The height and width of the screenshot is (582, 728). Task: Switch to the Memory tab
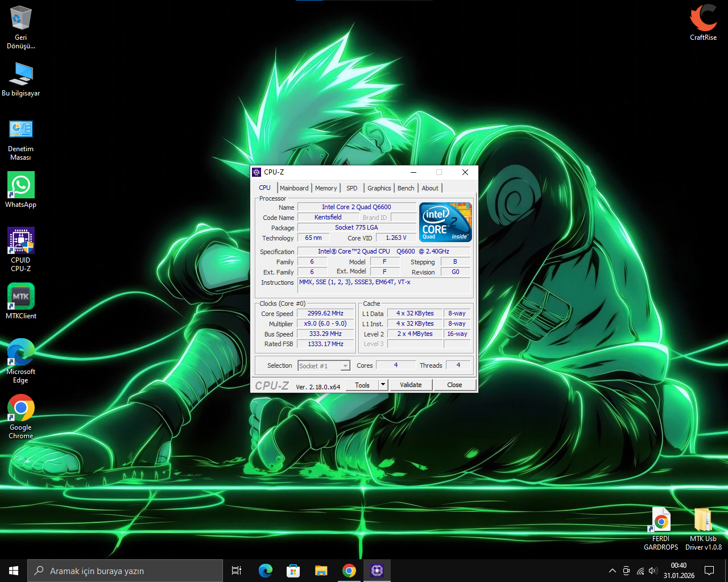point(326,188)
